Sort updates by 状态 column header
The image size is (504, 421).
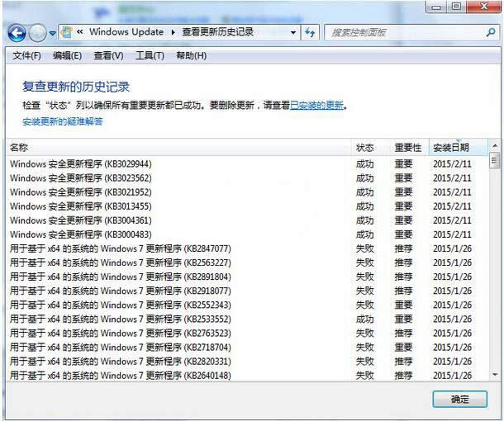pos(364,148)
